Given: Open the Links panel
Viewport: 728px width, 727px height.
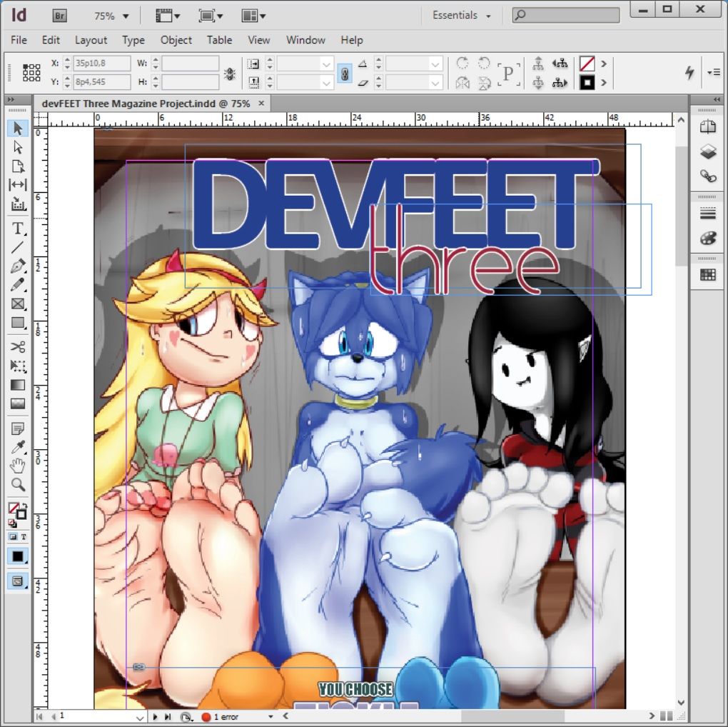Looking at the screenshot, I should point(708,176).
